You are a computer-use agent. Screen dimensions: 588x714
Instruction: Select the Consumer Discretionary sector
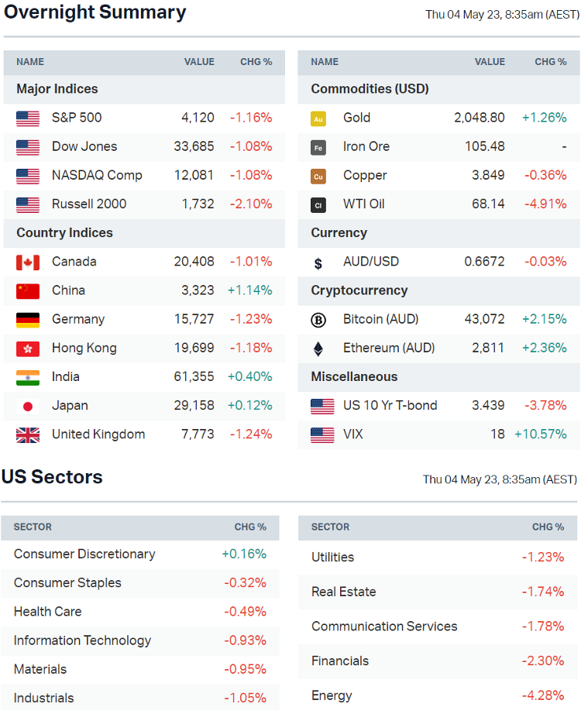coord(84,554)
